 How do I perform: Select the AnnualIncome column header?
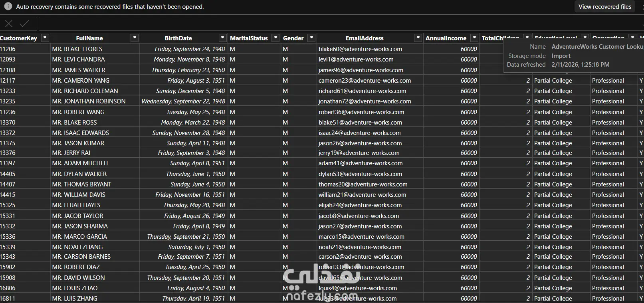pyautogui.click(x=446, y=38)
